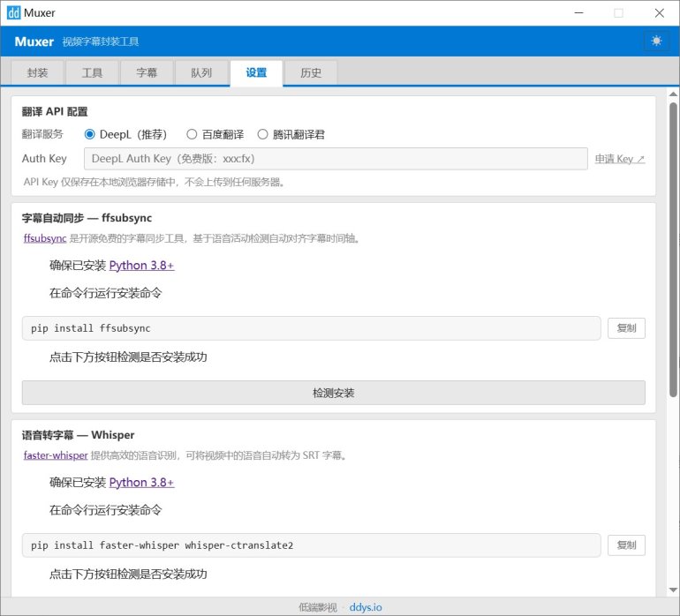The image size is (680, 616).
Task: Click 检测安装 button for ffsubsync
Action: pos(334,393)
